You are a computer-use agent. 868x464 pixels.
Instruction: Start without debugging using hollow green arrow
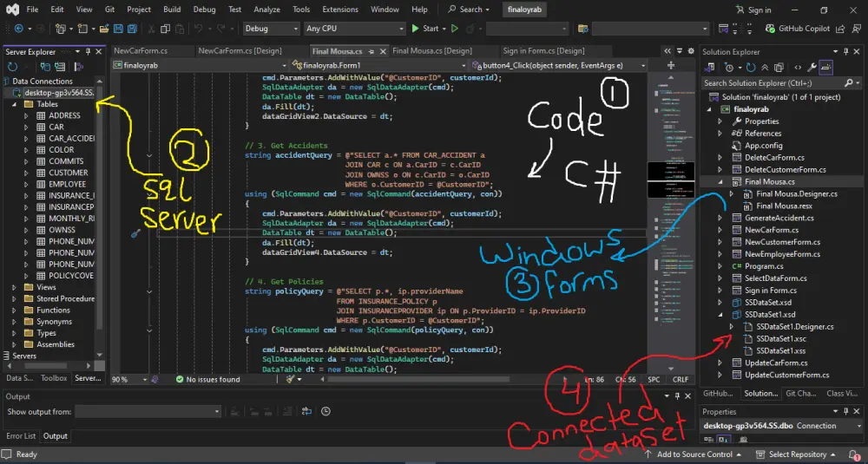pos(455,29)
